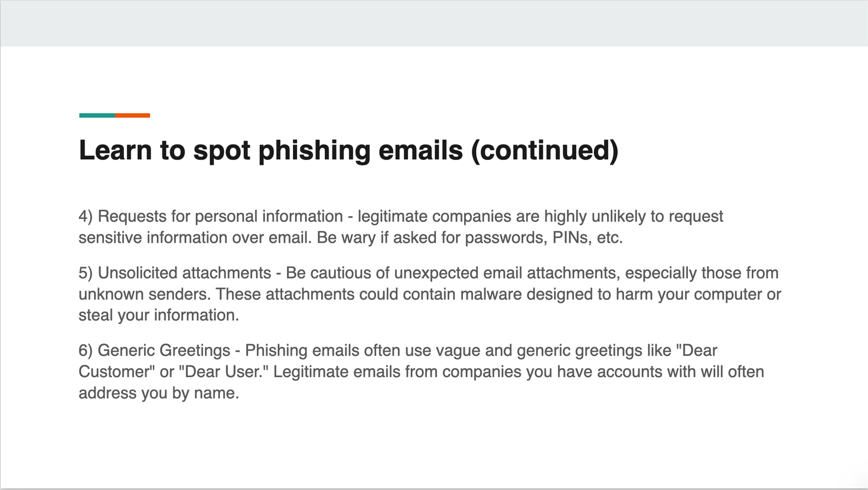The width and height of the screenshot is (868, 490).
Task: Click the words "unknown senders" in point 5
Action: [144, 295]
